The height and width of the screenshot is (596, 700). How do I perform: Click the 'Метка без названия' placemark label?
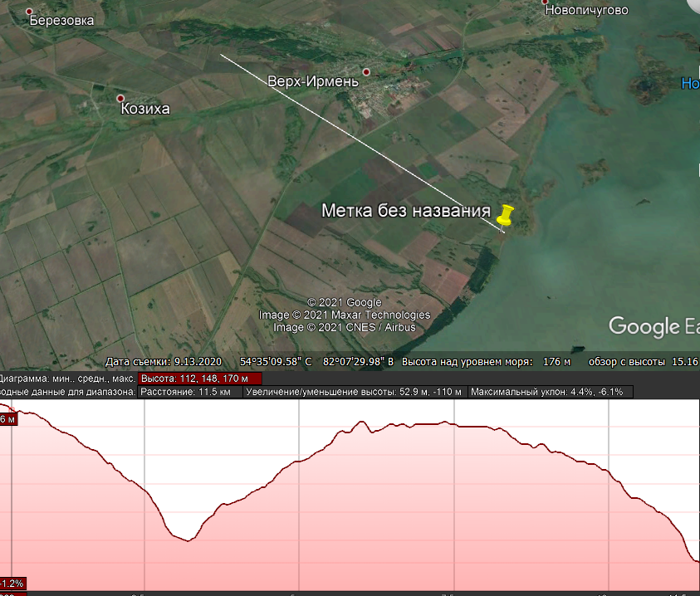tap(406, 211)
